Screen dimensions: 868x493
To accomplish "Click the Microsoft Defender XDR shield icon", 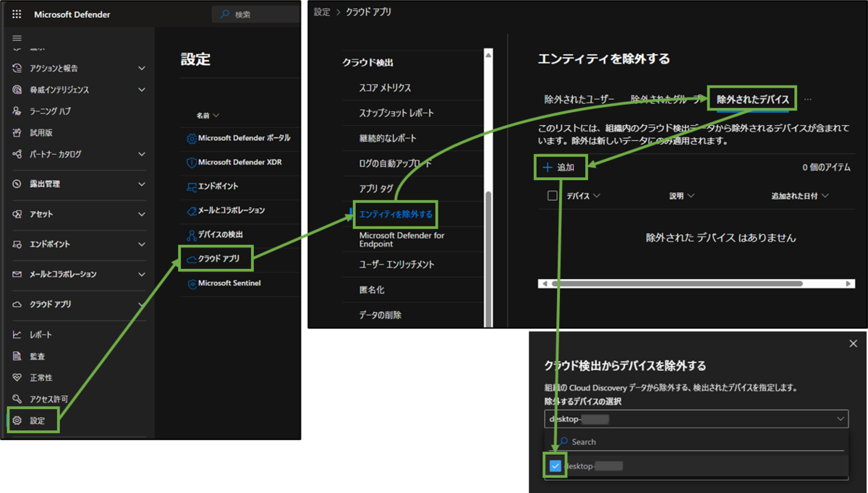I will point(192,163).
